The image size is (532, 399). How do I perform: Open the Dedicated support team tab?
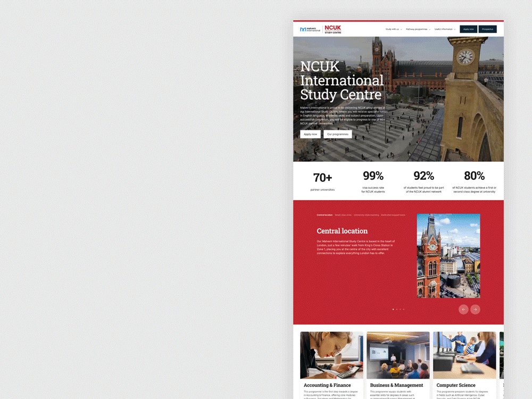coord(393,215)
